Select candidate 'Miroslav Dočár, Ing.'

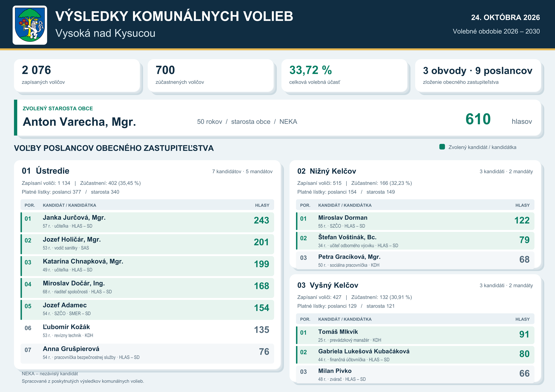point(147,288)
